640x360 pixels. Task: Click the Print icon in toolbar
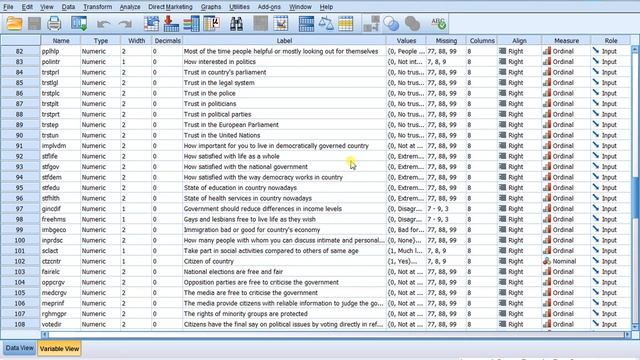pyautogui.click(x=54, y=23)
